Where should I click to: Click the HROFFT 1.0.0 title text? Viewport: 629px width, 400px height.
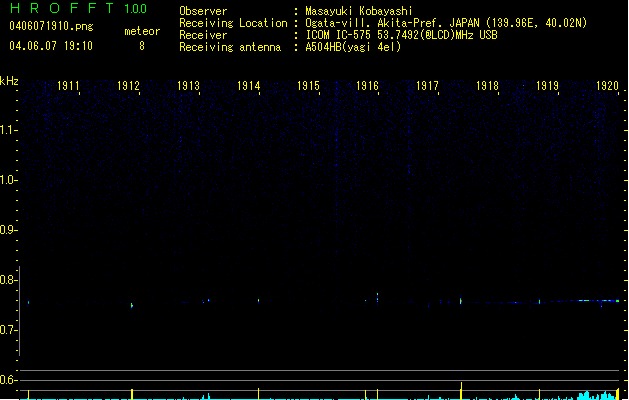coord(79,8)
